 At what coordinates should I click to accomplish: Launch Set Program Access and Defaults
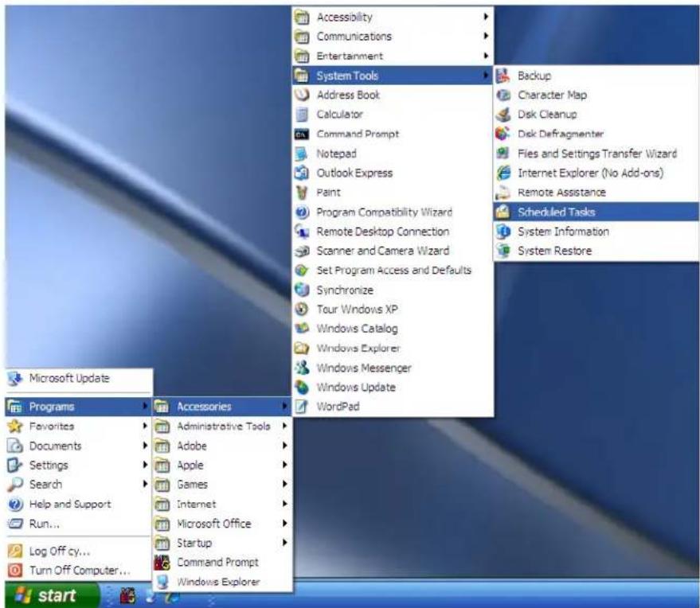pyautogui.click(x=393, y=271)
